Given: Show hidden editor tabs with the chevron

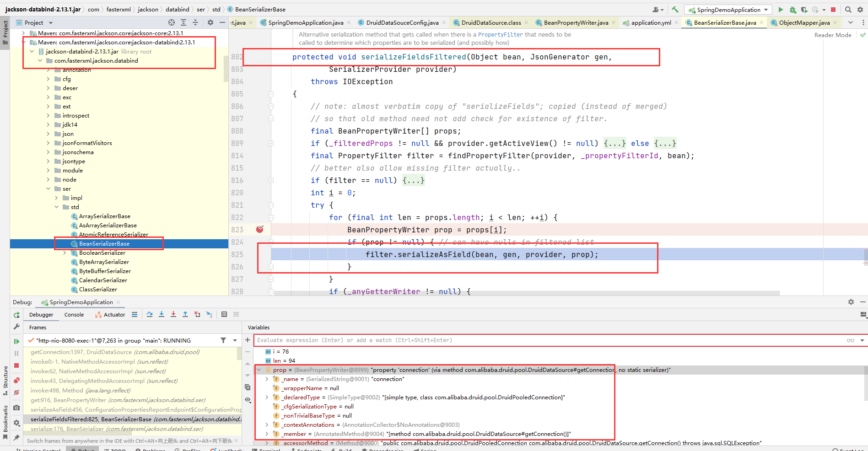Looking at the screenshot, I should coord(851,22).
